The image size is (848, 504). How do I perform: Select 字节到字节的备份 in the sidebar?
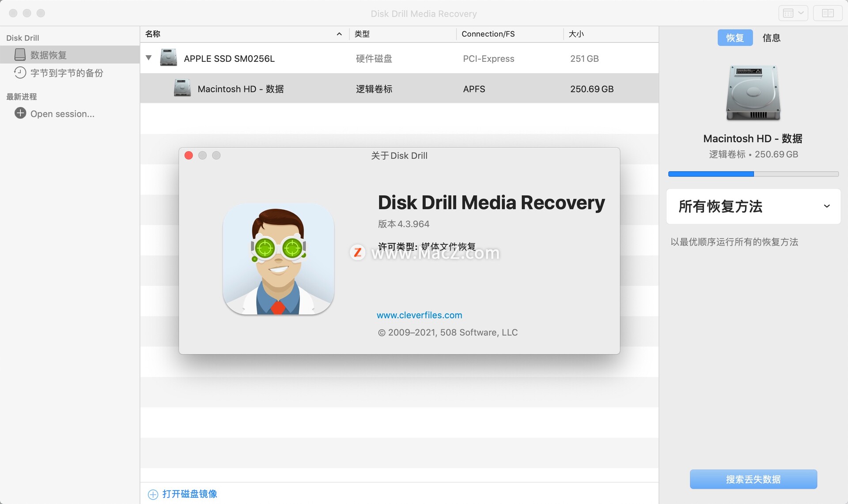[70, 73]
